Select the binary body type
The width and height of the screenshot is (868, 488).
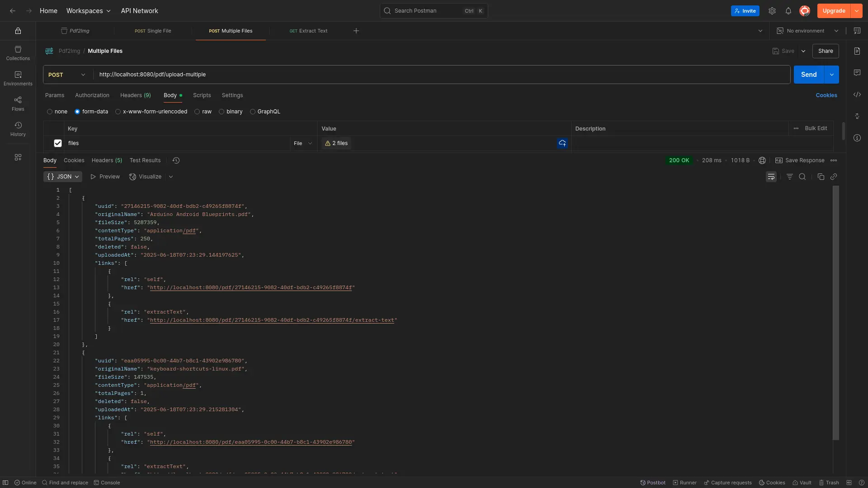(222, 112)
